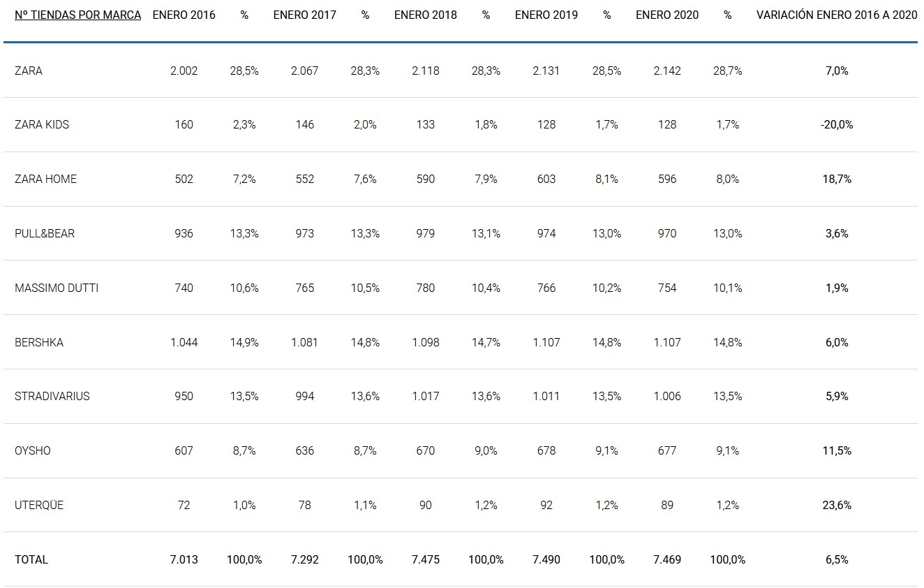The image size is (924, 588).
Task: Select the ZARA HOME row label
Action: [45, 179]
